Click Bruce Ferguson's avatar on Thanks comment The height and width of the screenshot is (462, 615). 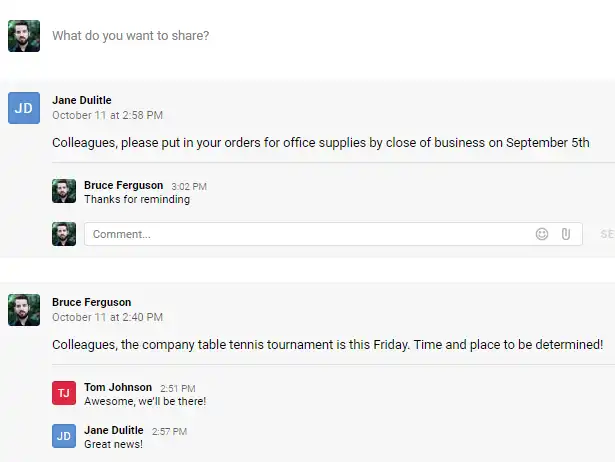click(64, 191)
